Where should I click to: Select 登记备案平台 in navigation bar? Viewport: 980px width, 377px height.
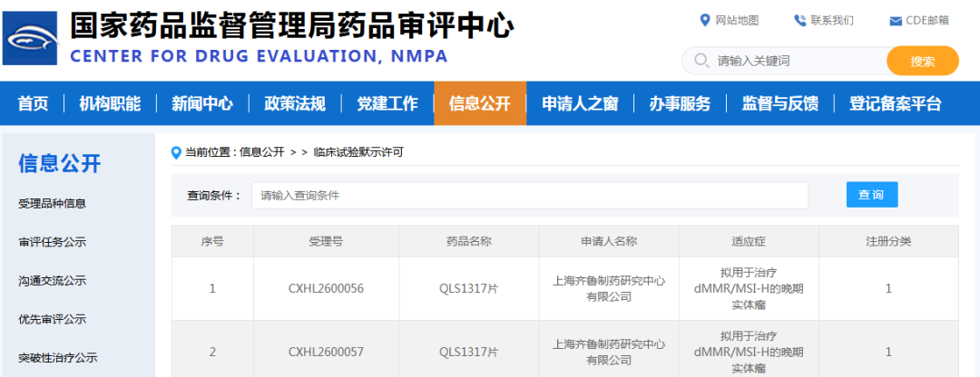click(895, 103)
